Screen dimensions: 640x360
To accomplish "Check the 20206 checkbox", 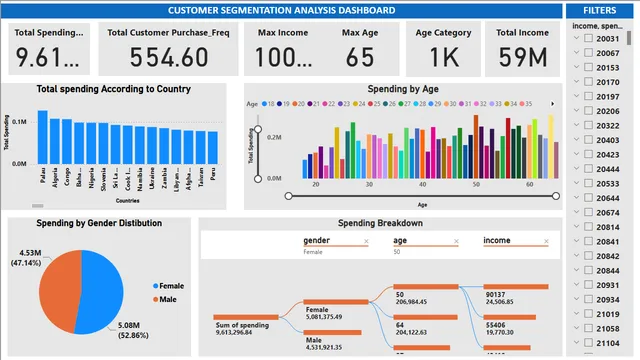I will tap(589, 111).
